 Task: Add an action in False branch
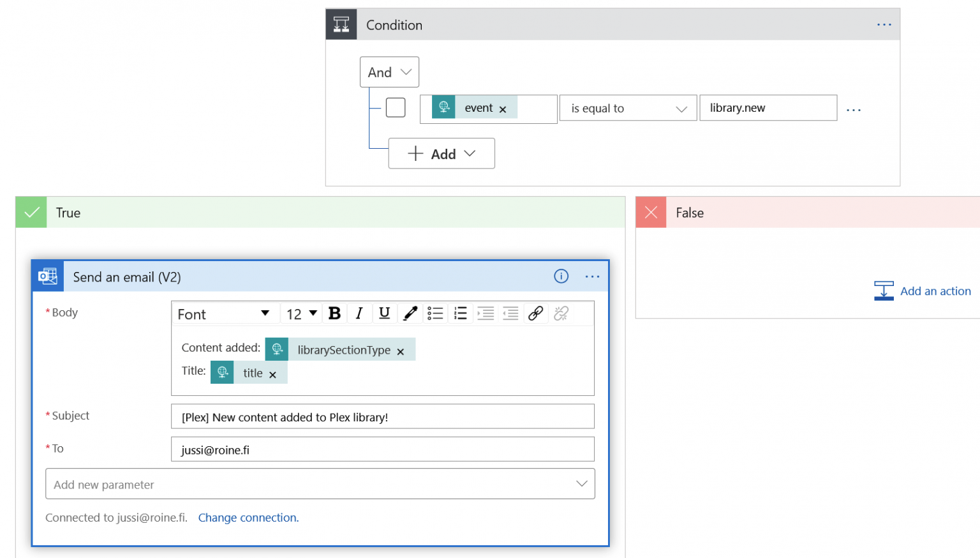[923, 291]
